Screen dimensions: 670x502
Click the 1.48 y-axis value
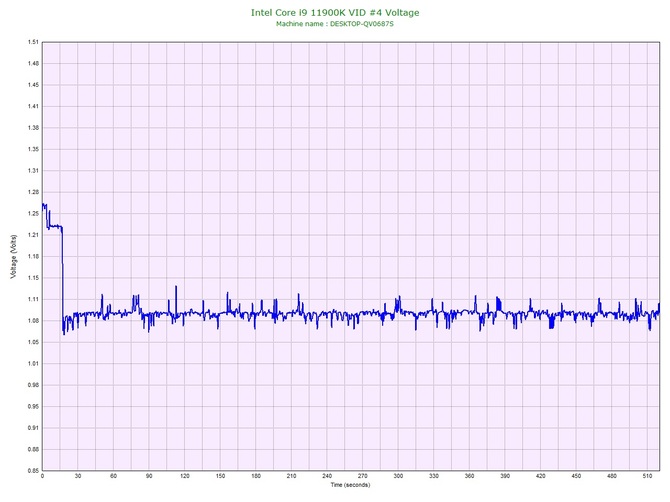[33, 63]
